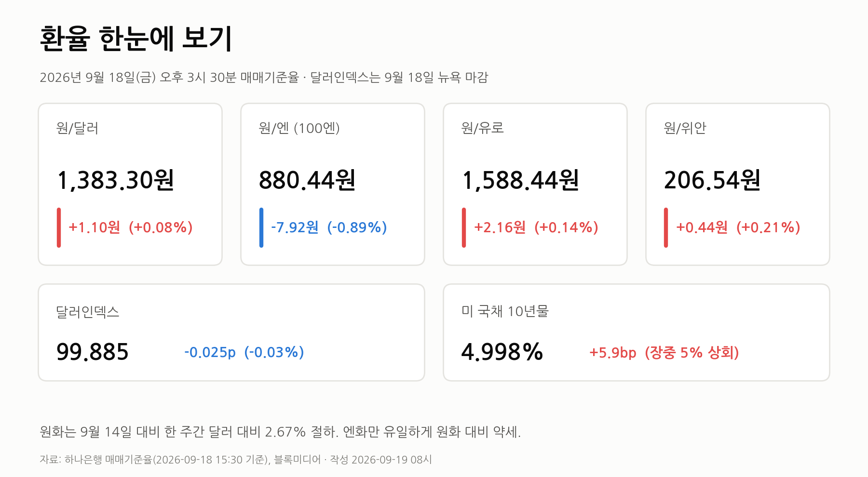Click the red bar beside +1.10원

tap(59, 227)
